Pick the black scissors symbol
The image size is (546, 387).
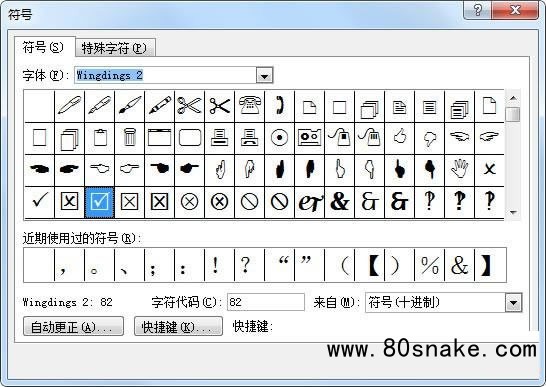[x=220, y=106]
